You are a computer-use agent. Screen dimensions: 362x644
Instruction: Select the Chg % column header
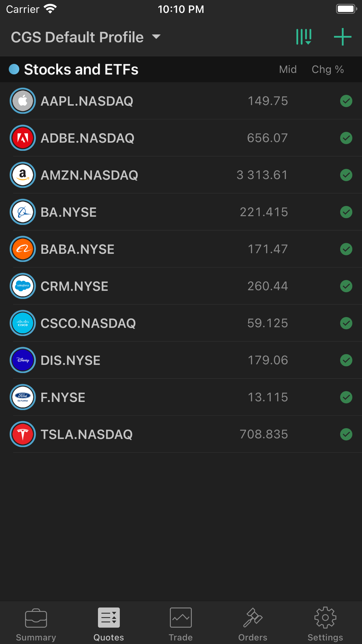click(328, 69)
